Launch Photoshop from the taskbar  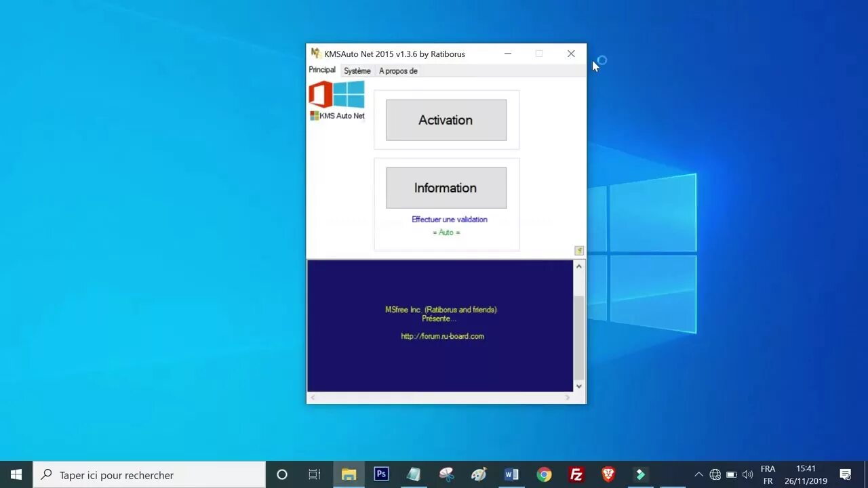click(x=381, y=474)
